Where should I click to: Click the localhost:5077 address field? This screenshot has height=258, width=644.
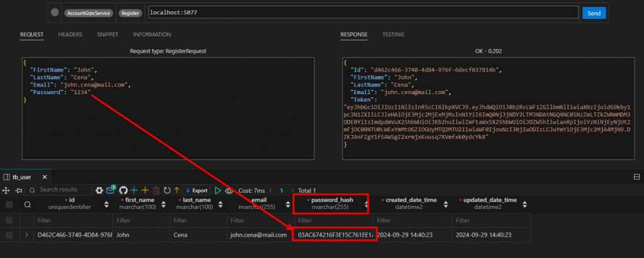coord(363,13)
